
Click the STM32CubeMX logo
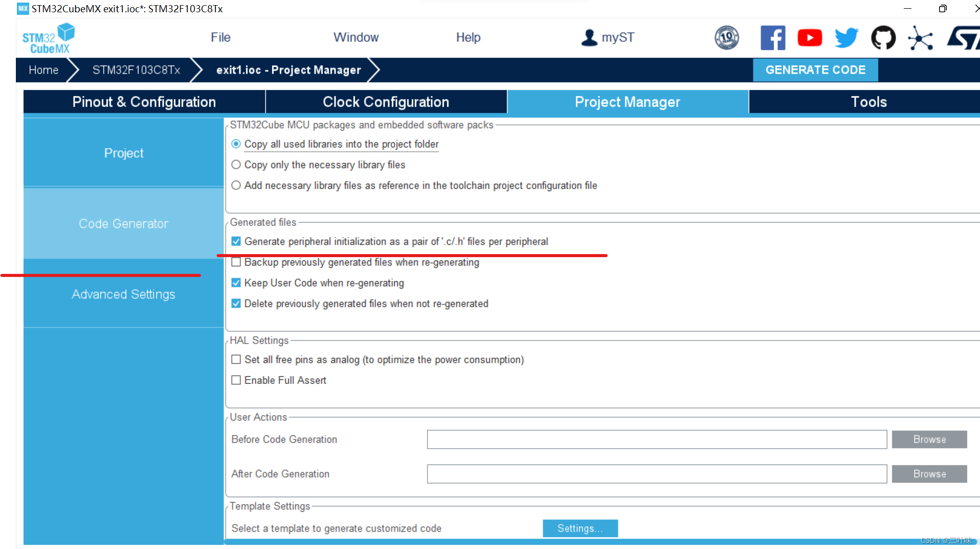click(x=48, y=38)
